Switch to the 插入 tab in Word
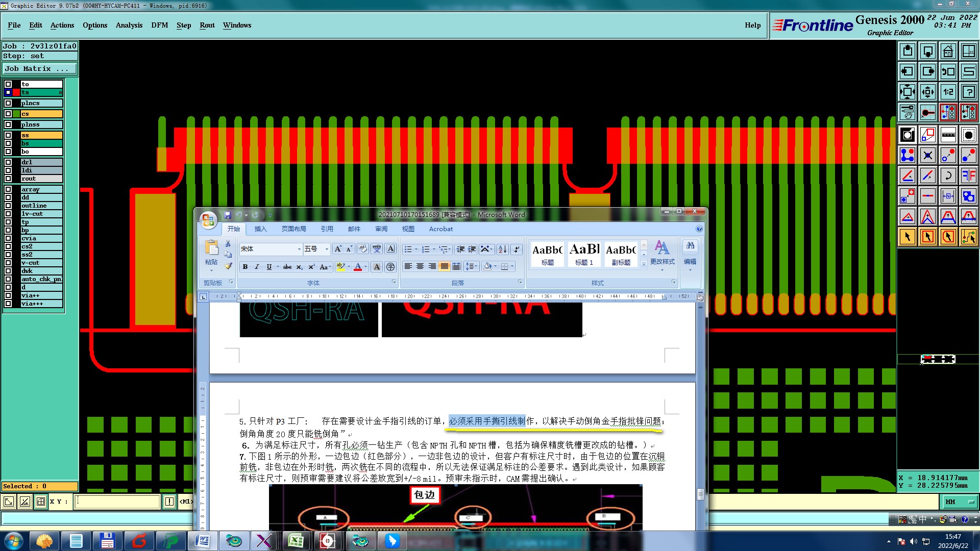980x551 pixels. click(261, 229)
